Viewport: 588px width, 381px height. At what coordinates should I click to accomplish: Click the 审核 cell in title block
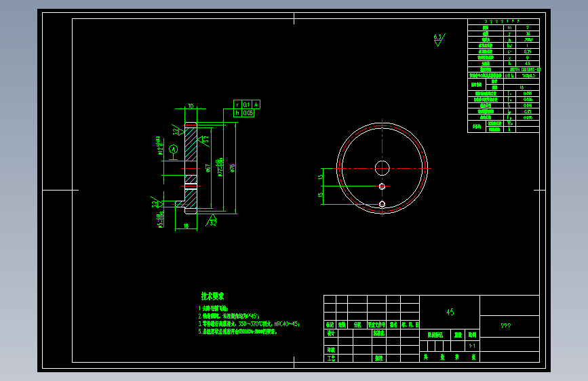coord(331,350)
